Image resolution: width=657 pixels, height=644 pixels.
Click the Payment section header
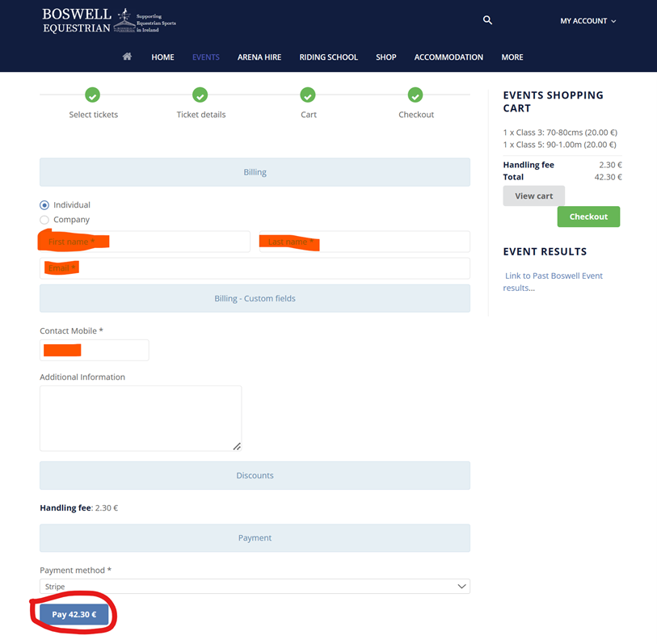[x=255, y=538]
